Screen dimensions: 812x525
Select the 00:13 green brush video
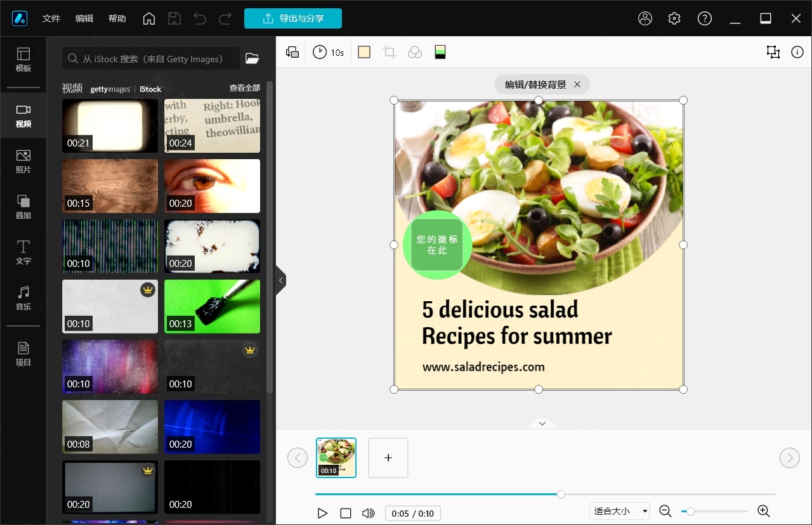[213, 306]
